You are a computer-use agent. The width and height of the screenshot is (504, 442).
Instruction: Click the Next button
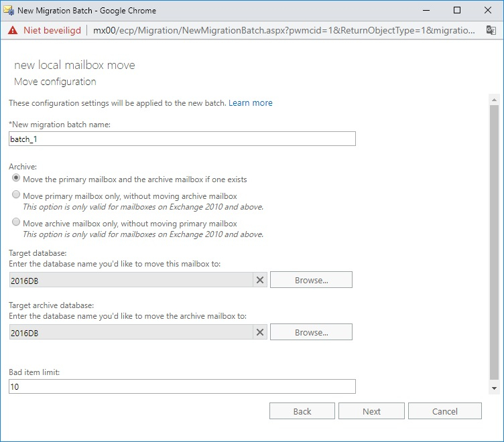pyautogui.click(x=371, y=411)
